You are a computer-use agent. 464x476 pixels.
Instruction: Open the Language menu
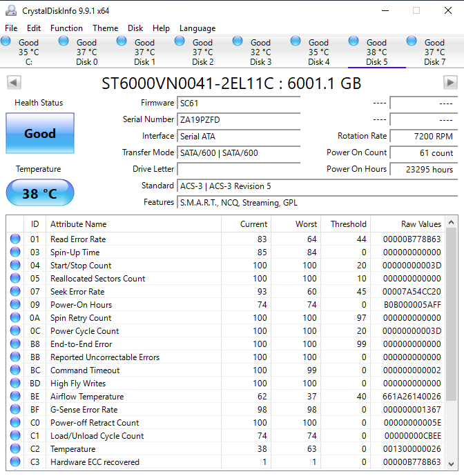[197, 28]
